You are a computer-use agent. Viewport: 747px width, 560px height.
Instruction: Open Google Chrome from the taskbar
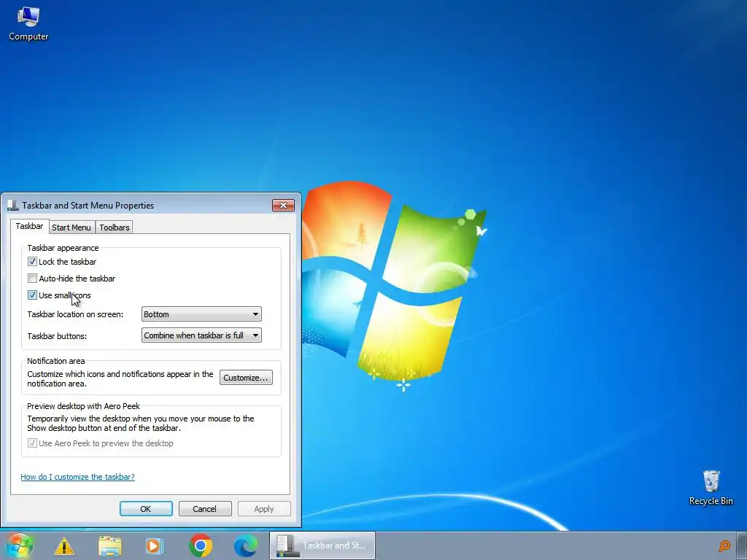click(201, 545)
